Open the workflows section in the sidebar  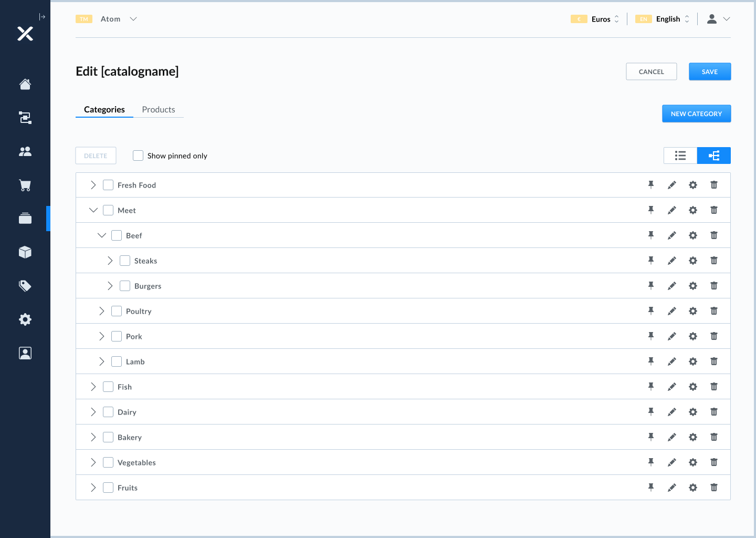pyautogui.click(x=25, y=118)
